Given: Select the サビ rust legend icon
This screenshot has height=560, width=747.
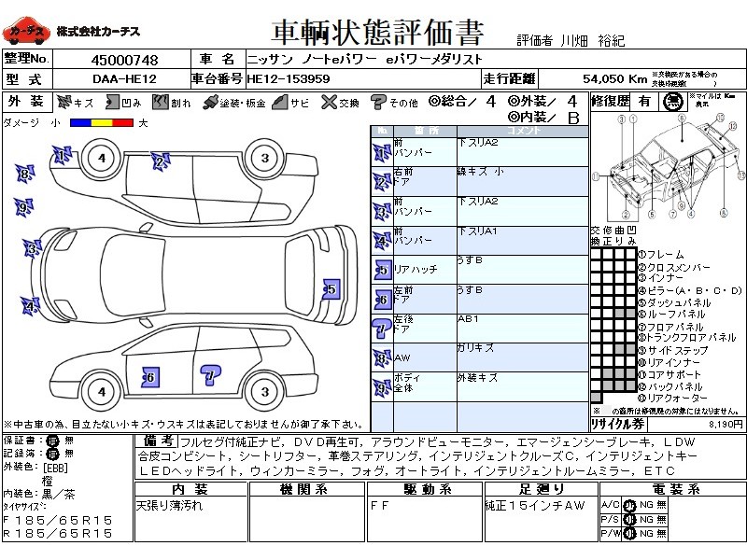Looking at the screenshot, I should 281,102.
